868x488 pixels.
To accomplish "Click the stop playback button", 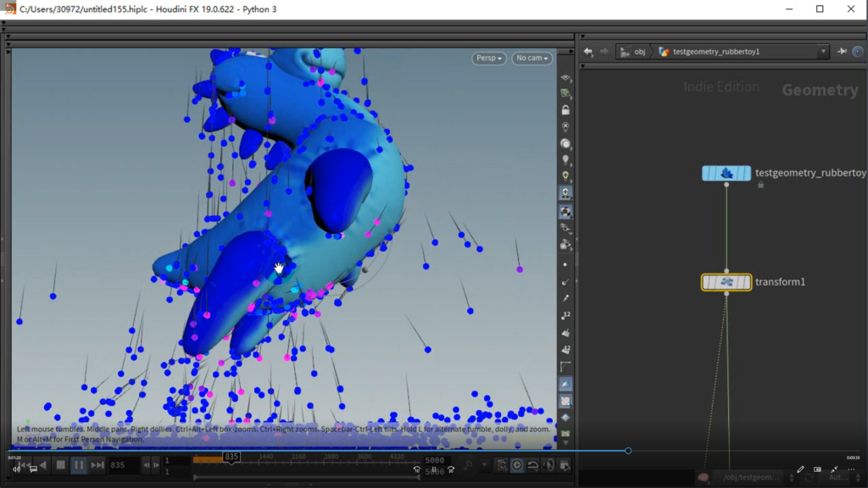I will tap(60, 465).
